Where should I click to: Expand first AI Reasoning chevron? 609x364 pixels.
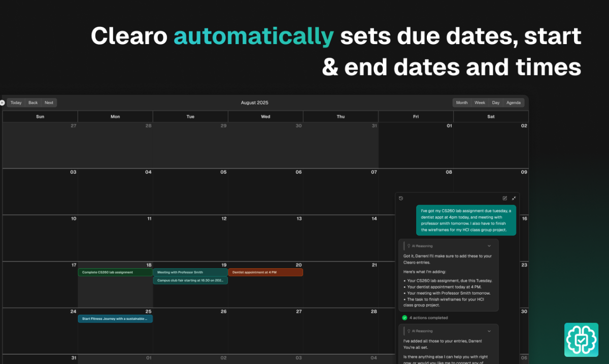pos(489,246)
